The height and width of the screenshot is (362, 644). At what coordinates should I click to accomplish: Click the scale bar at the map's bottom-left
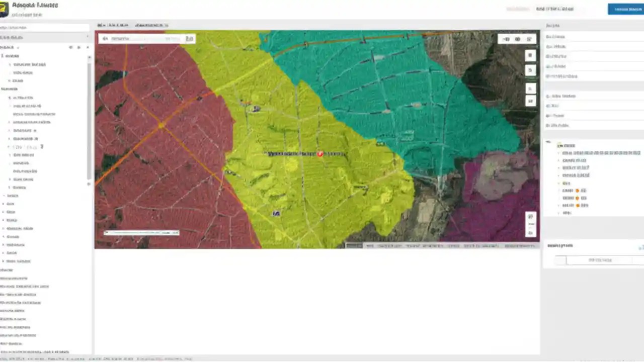141,232
